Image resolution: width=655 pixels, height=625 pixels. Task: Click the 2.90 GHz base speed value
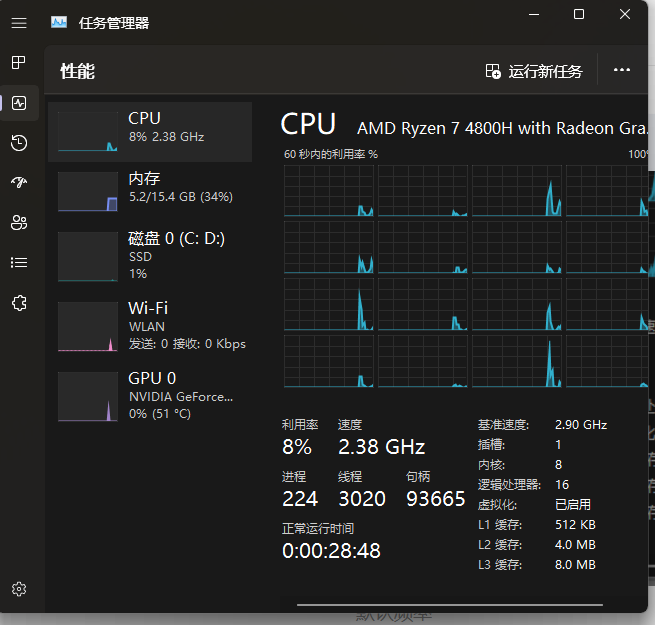[x=581, y=425]
